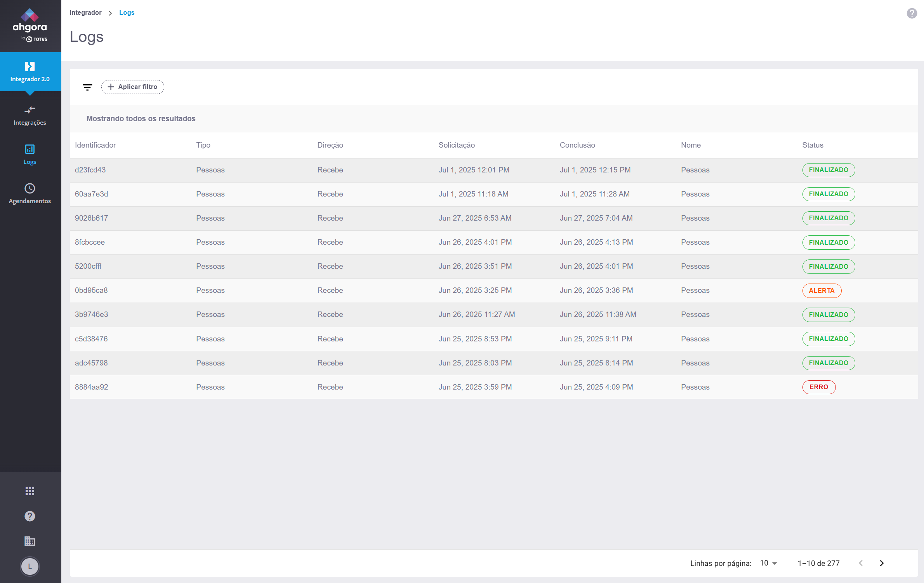The image size is (924, 583).
Task: Click the Logs breadcrumb item
Action: point(127,12)
